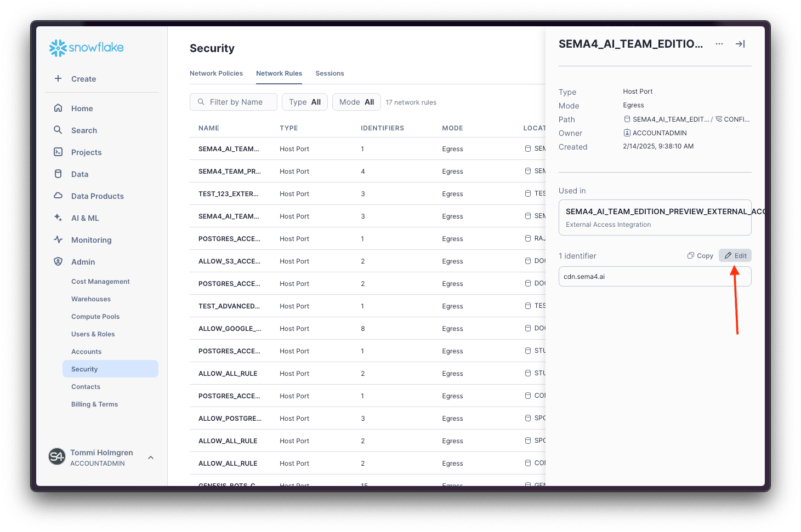
Task: Open Projects via its sidebar icon
Action: [58, 152]
